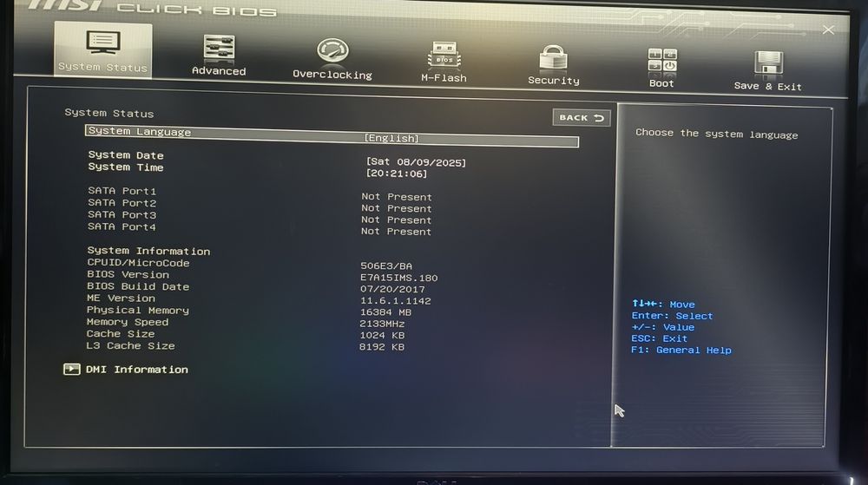The width and height of the screenshot is (868, 485).
Task: Click the BACK button
Action: pos(582,118)
